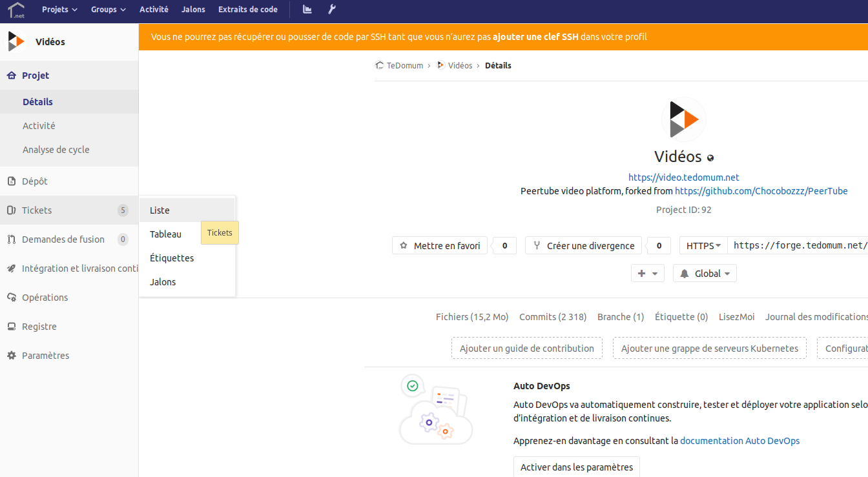Go to Registre in sidebar
Viewport: 868px width, 477px height.
point(39,327)
